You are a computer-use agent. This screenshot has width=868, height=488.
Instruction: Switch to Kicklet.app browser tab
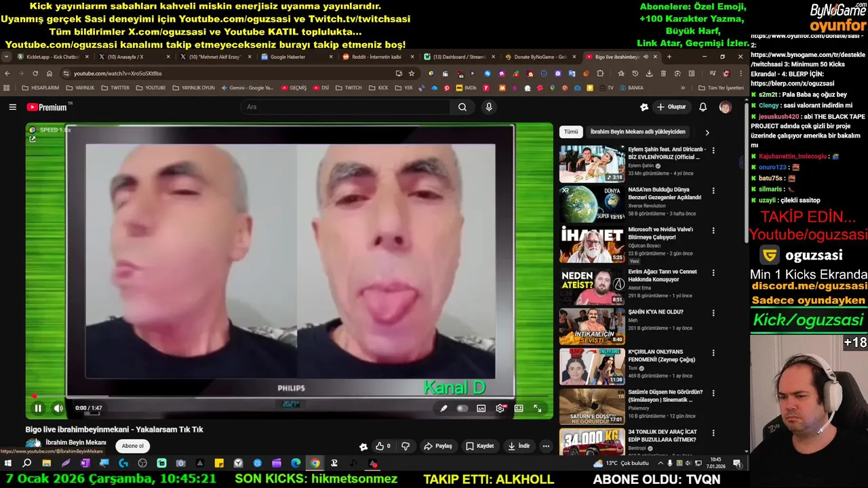52,57
